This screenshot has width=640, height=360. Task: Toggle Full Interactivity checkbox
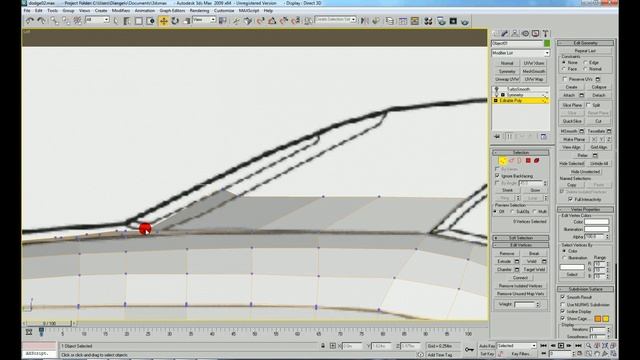click(x=570, y=199)
